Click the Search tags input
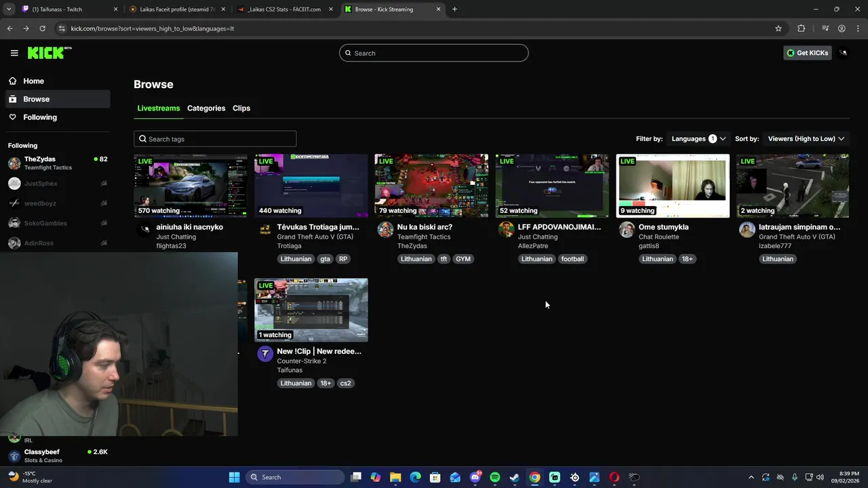868x488 pixels. point(215,139)
